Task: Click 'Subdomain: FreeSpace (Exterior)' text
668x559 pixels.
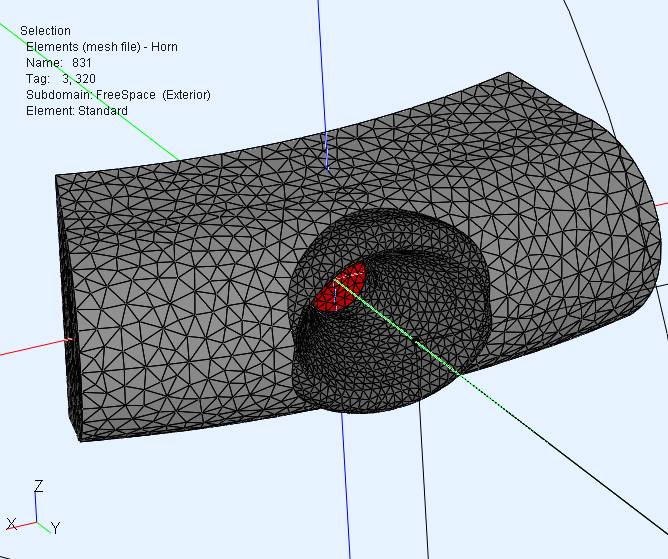Action: (x=118, y=95)
